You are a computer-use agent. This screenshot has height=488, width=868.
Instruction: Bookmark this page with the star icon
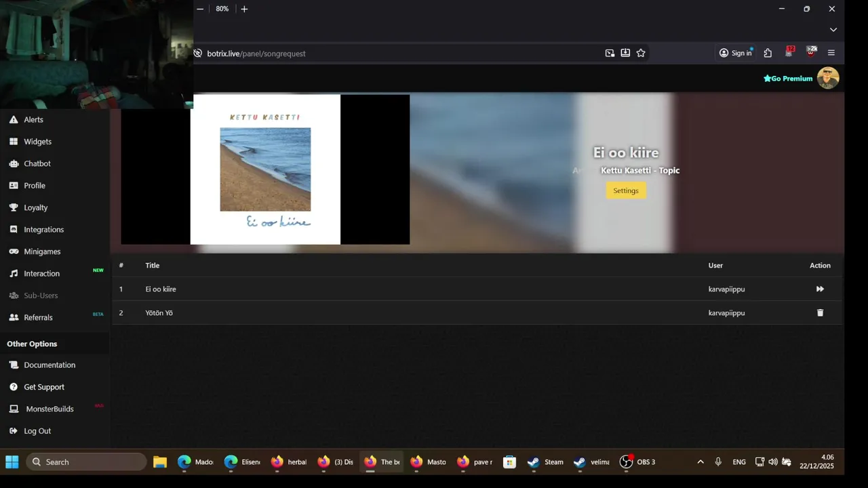click(641, 53)
